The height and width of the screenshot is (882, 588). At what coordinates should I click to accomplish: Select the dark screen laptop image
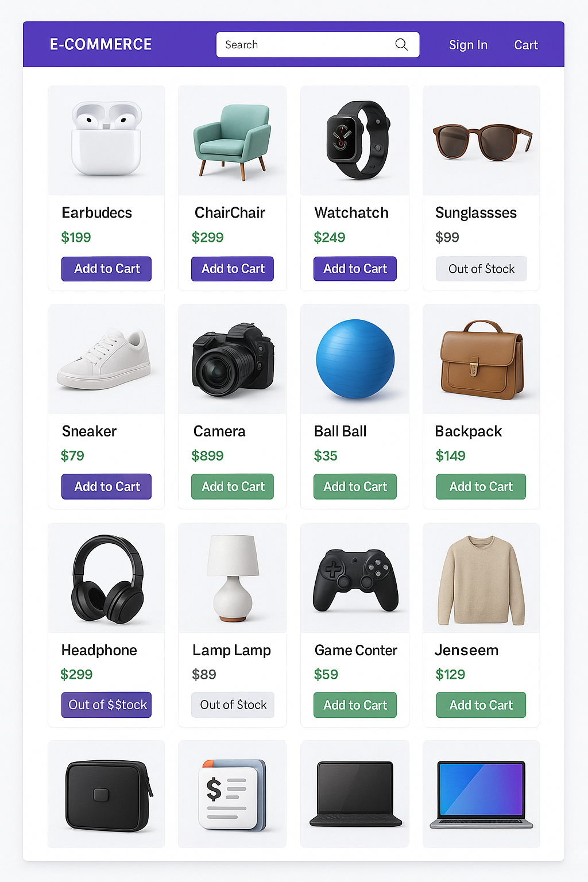(x=355, y=794)
